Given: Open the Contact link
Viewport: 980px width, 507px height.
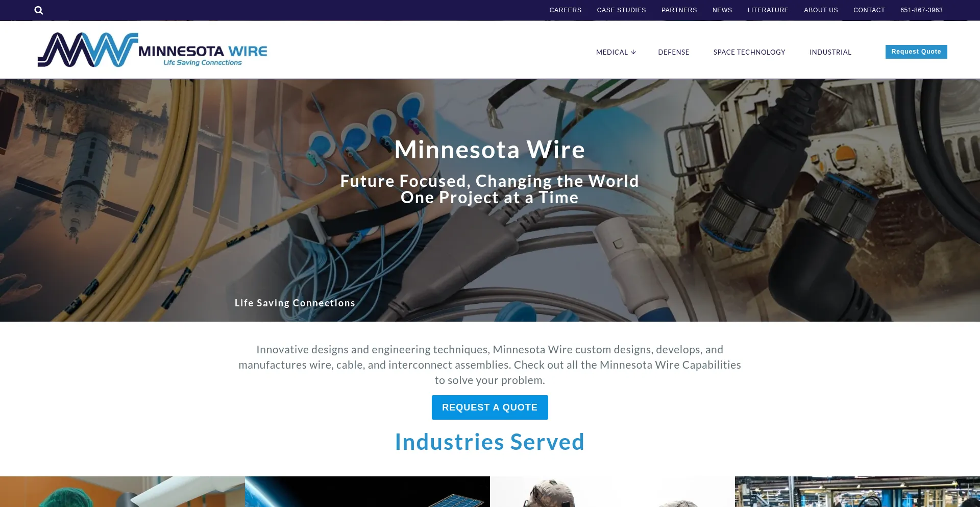Looking at the screenshot, I should pos(869,10).
